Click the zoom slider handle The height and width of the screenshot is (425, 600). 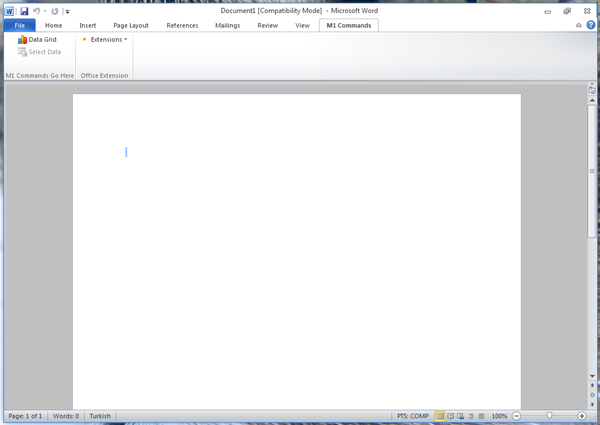point(549,416)
